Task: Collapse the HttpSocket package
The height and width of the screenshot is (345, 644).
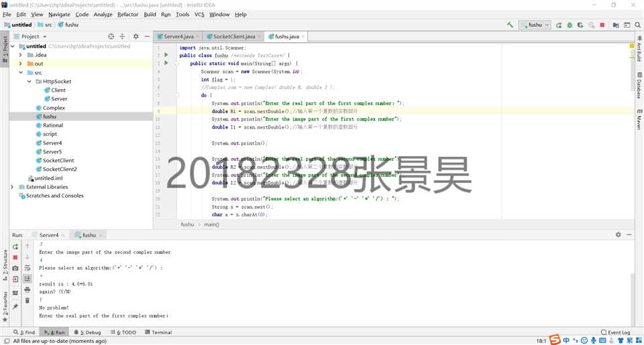Action: (x=29, y=82)
